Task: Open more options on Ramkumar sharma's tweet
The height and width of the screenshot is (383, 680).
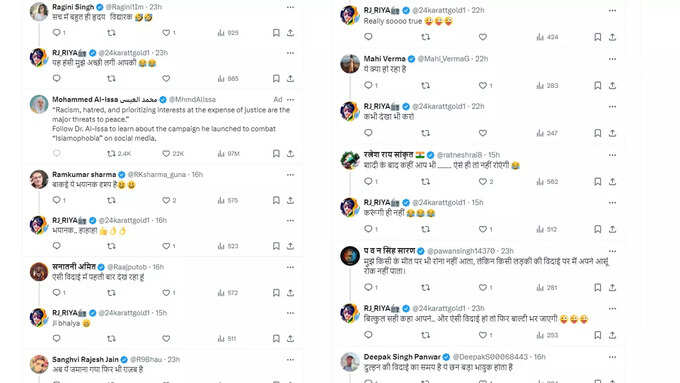Action: (x=290, y=174)
